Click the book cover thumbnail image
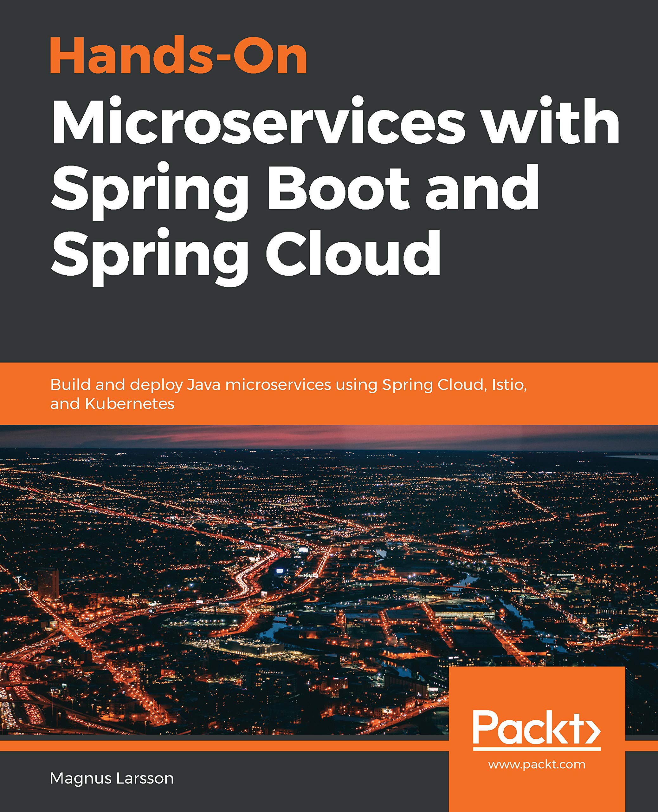 click(329, 406)
